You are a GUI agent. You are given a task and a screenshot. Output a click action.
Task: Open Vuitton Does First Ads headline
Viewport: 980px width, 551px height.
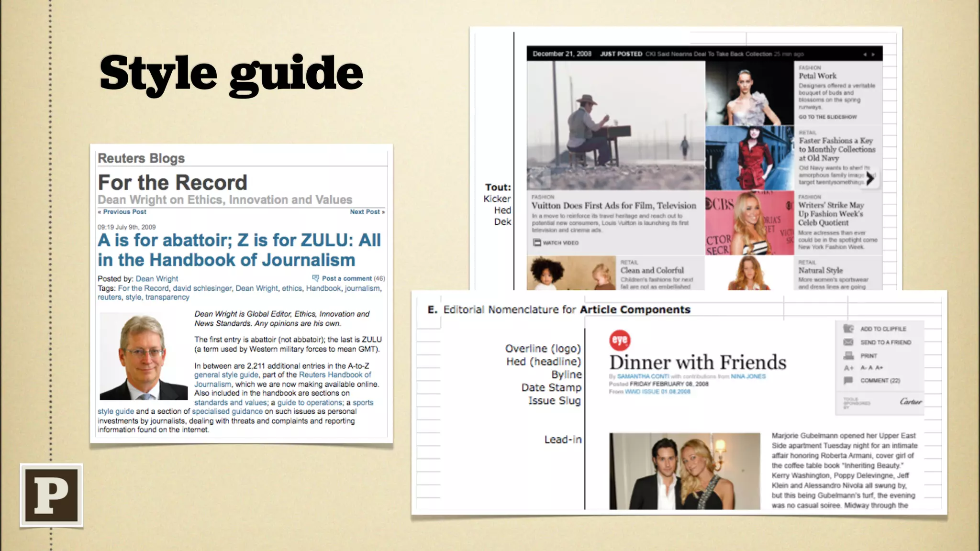613,206
